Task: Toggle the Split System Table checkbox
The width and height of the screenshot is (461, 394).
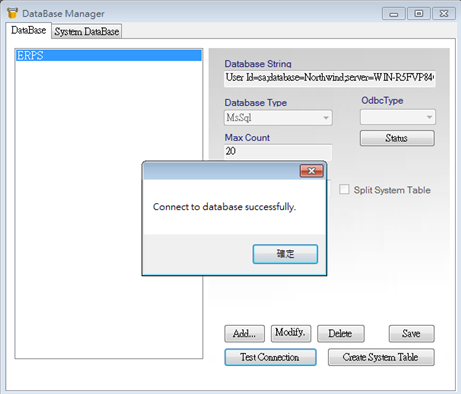Action: point(344,189)
